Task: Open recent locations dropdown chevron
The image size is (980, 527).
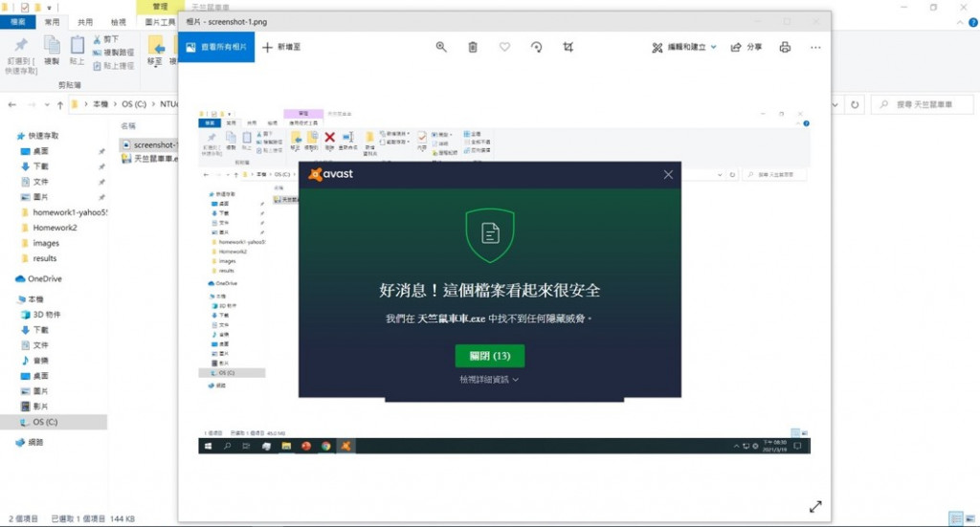Action: 46,105
